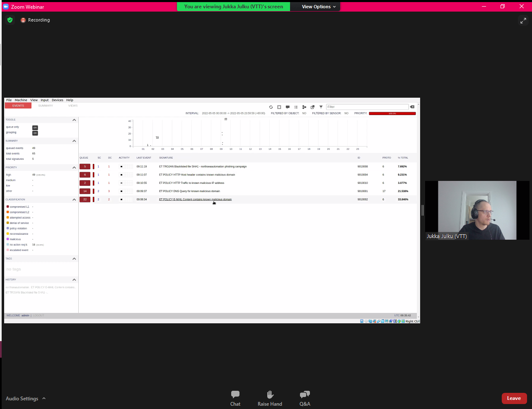532x409 pixels.
Task: Open the ET POLICY E-MAIL signature link
Action: pyautogui.click(x=195, y=200)
